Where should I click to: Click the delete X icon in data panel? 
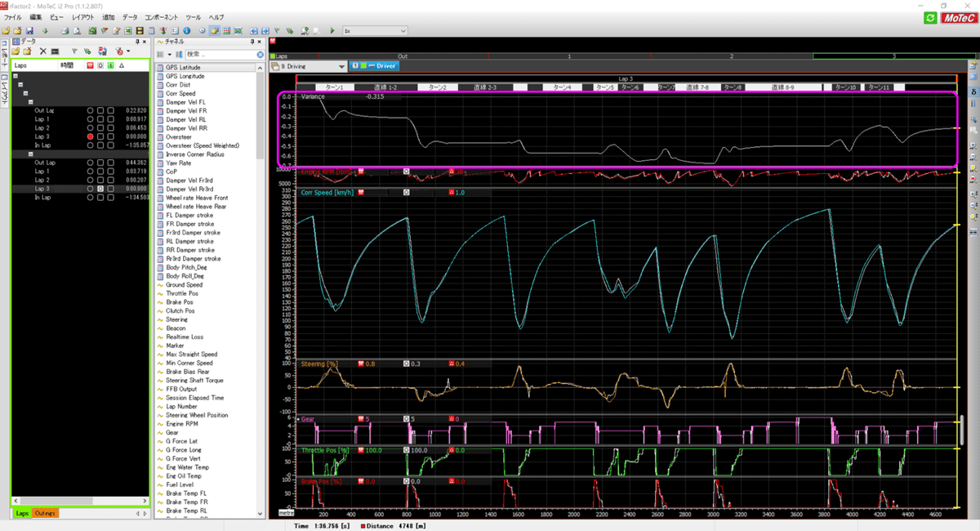(x=43, y=51)
